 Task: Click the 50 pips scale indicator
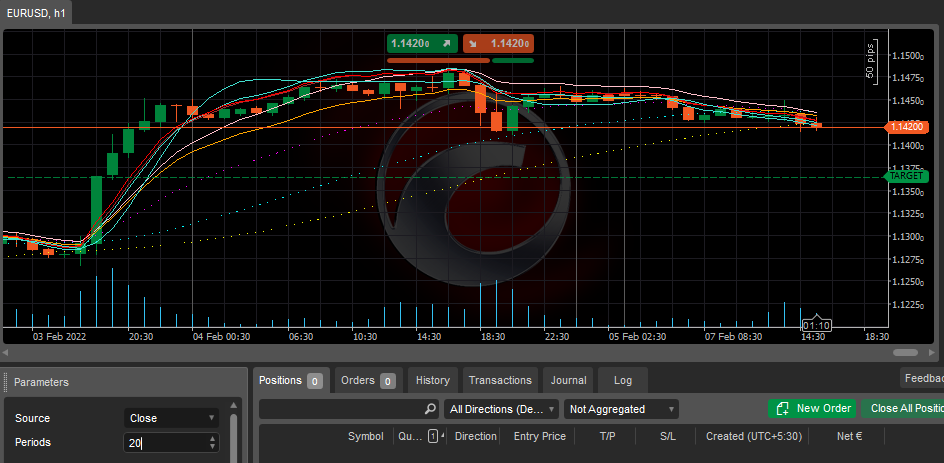pos(871,61)
